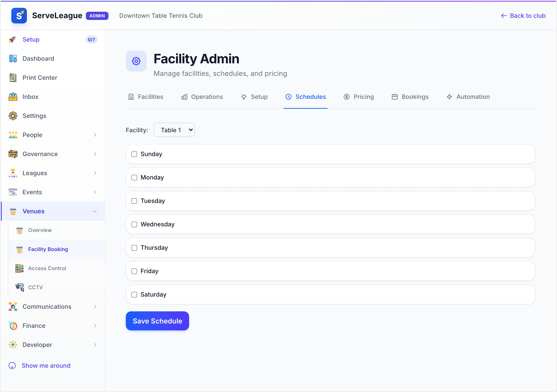Viewport: 557px width, 392px height.
Task: Tick the Wednesday checkbox
Action: point(134,224)
